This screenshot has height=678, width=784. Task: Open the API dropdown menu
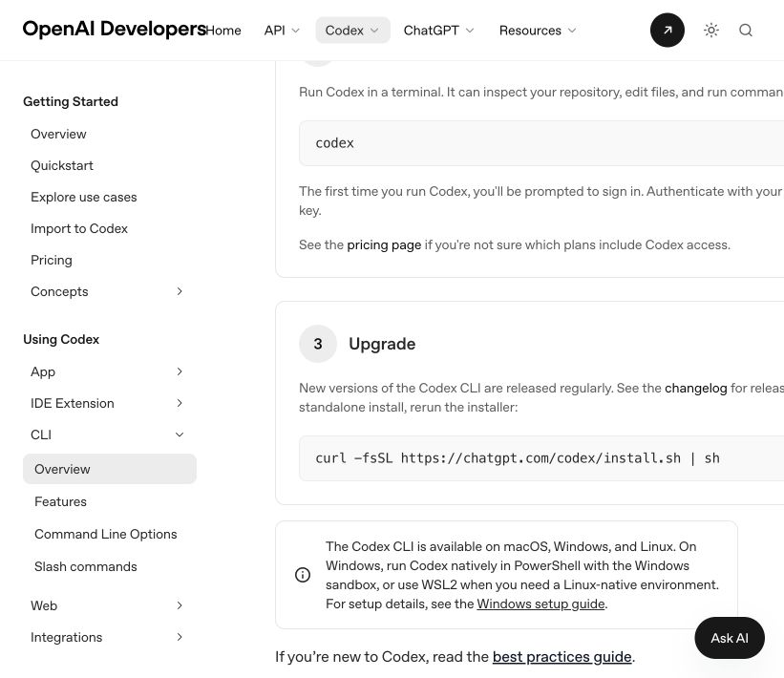[282, 31]
